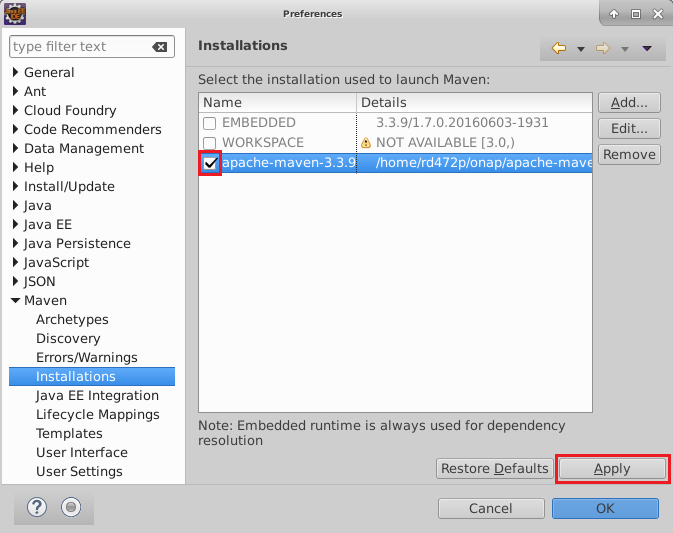Viewport: 673px width, 533px height.
Task: Expand the Java Persistence node
Action: coord(15,243)
